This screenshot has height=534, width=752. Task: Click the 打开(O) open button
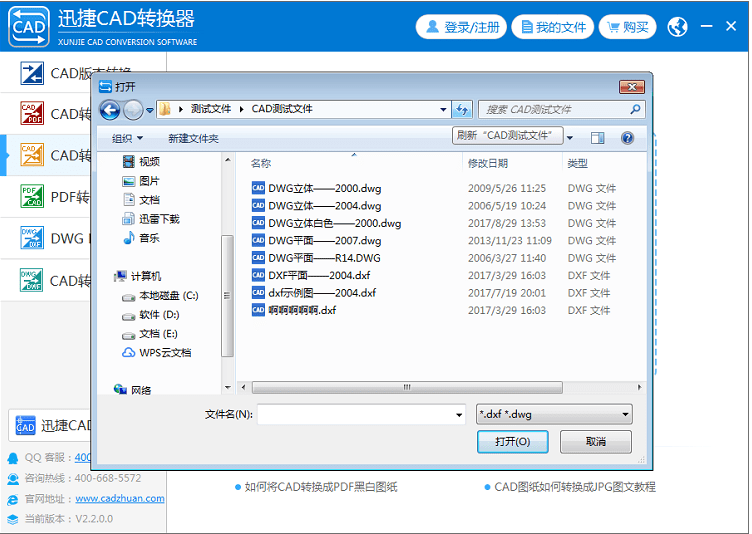click(513, 441)
